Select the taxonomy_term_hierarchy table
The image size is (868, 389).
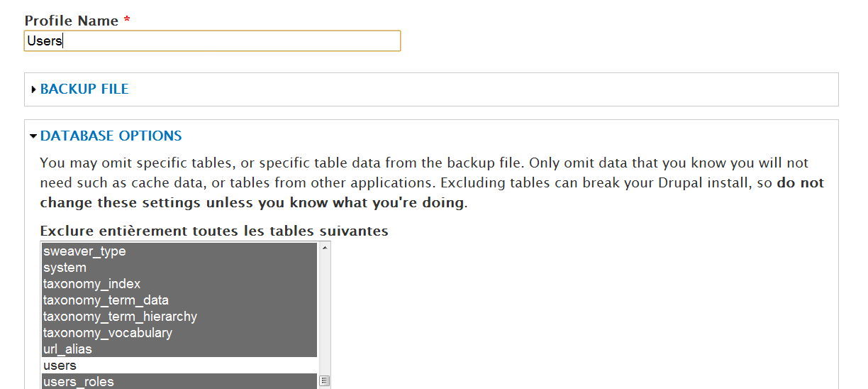point(120,317)
